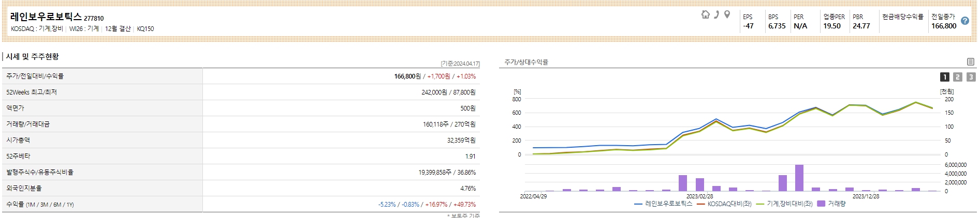The image size is (980, 218).
Task: Click the PER value N/A
Action: tap(800, 26)
